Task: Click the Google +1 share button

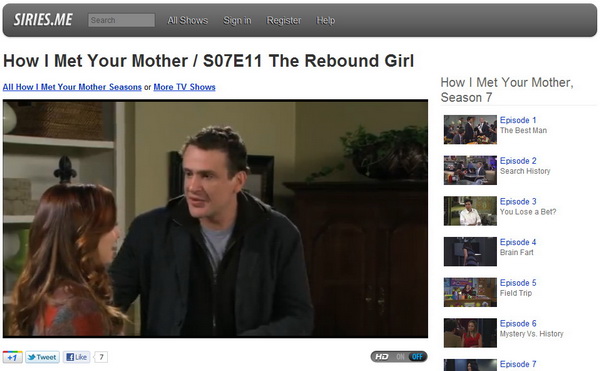Action: tap(12, 357)
